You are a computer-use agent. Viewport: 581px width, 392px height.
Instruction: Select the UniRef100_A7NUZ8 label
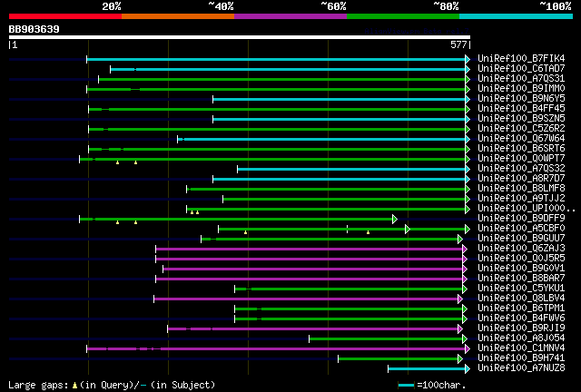coord(521,368)
